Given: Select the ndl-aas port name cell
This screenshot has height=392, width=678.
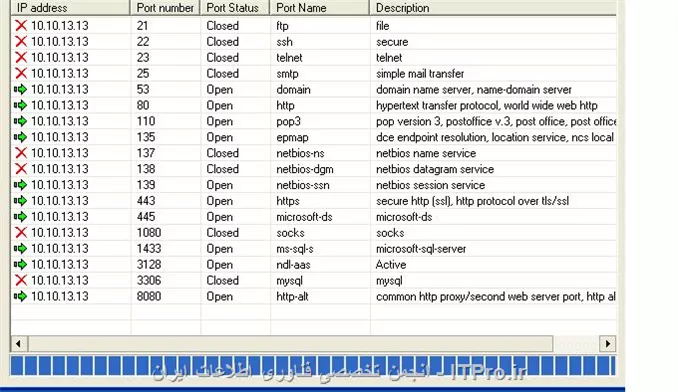Looking at the screenshot, I should (x=294, y=265).
